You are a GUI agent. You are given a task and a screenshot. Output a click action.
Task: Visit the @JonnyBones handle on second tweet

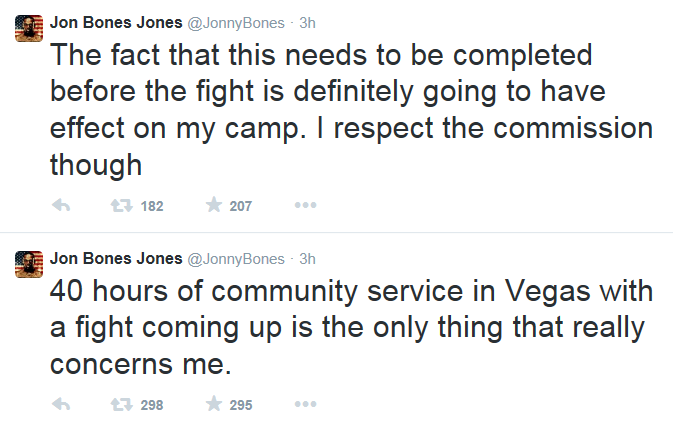[236, 259]
